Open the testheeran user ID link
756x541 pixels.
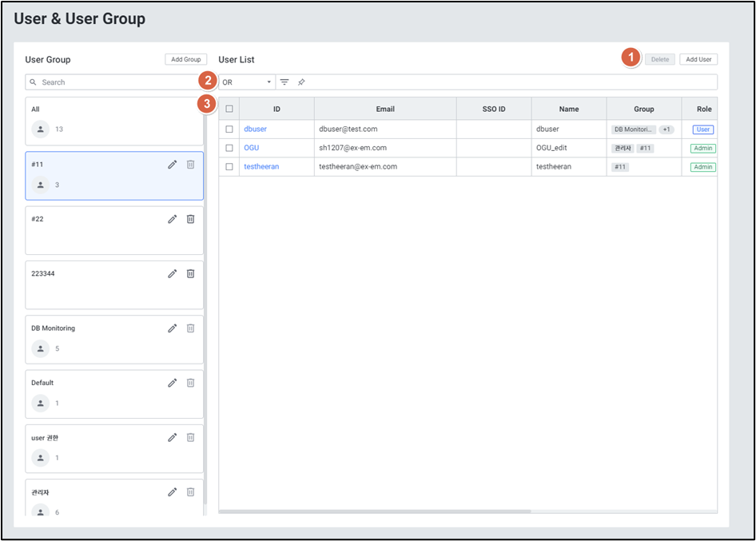[x=261, y=167]
